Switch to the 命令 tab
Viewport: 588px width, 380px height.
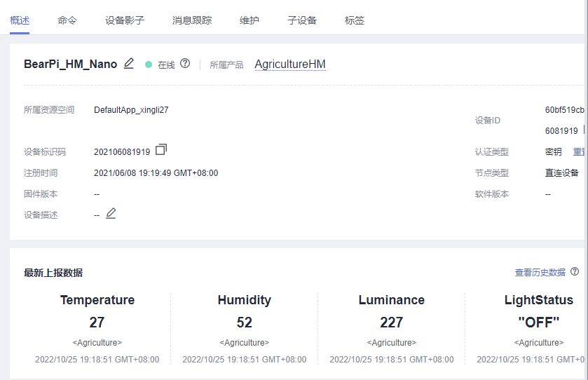click(x=67, y=20)
